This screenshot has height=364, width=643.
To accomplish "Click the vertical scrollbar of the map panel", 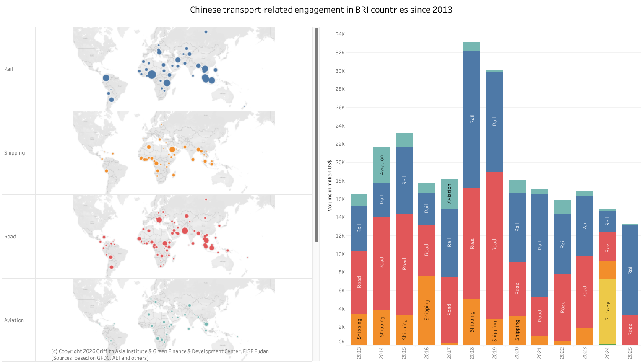I will (317, 135).
